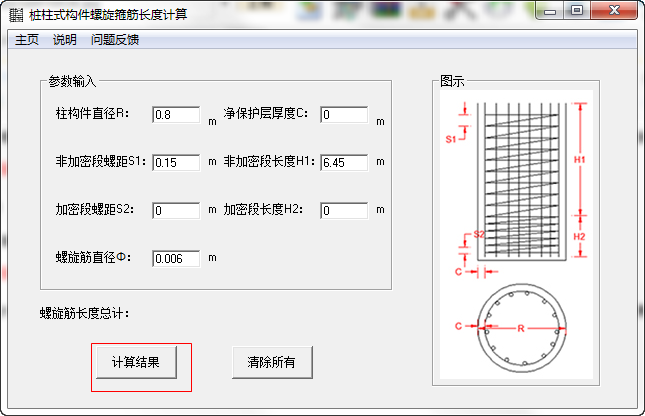Screen dimensions: 645x416
Task: Maximize the calculator window
Action: (x=577, y=11)
